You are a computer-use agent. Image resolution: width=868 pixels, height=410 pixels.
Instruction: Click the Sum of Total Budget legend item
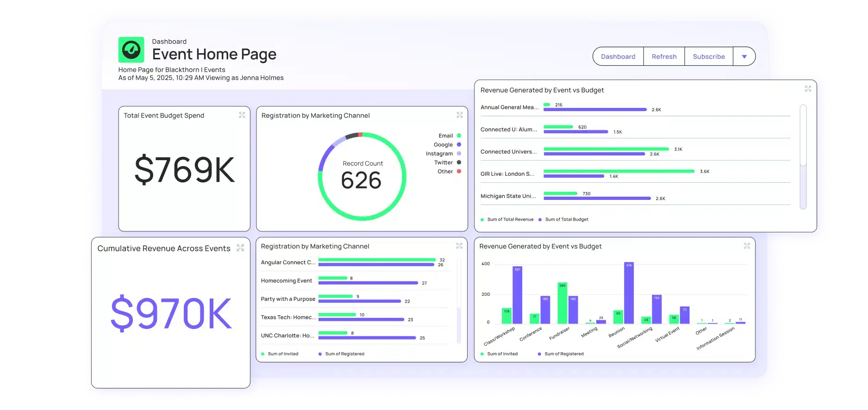tap(563, 219)
